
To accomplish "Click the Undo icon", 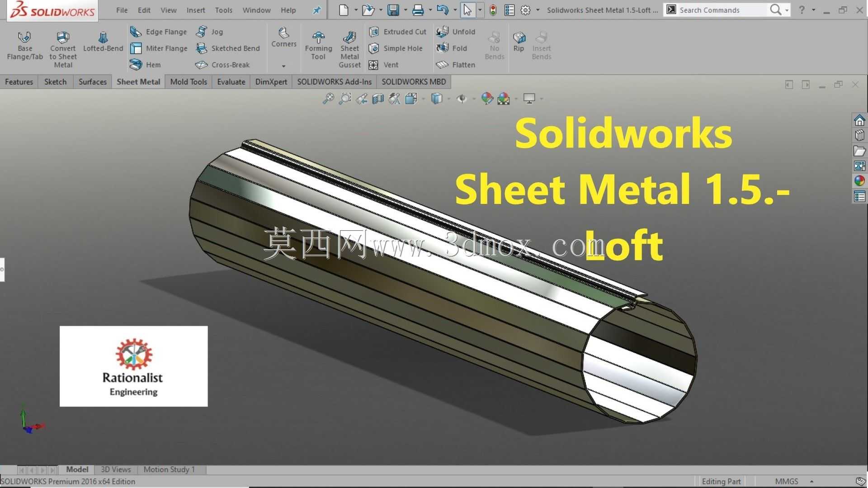I will [x=443, y=10].
